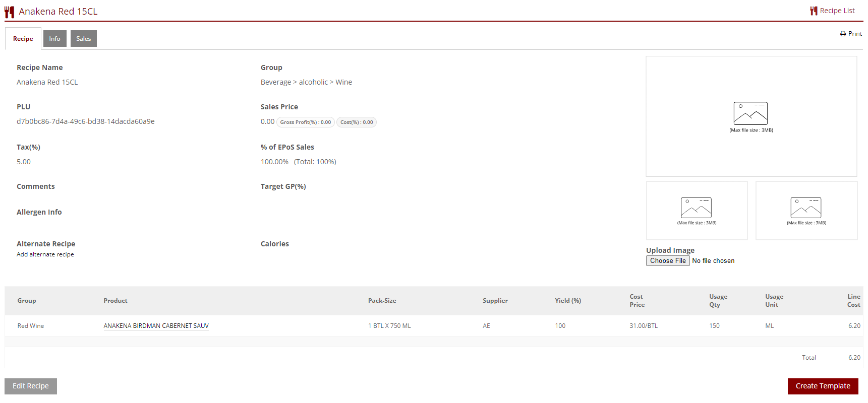Viewport: 868px width, 403px height.
Task: Click the Product column header
Action: [x=115, y=301]
